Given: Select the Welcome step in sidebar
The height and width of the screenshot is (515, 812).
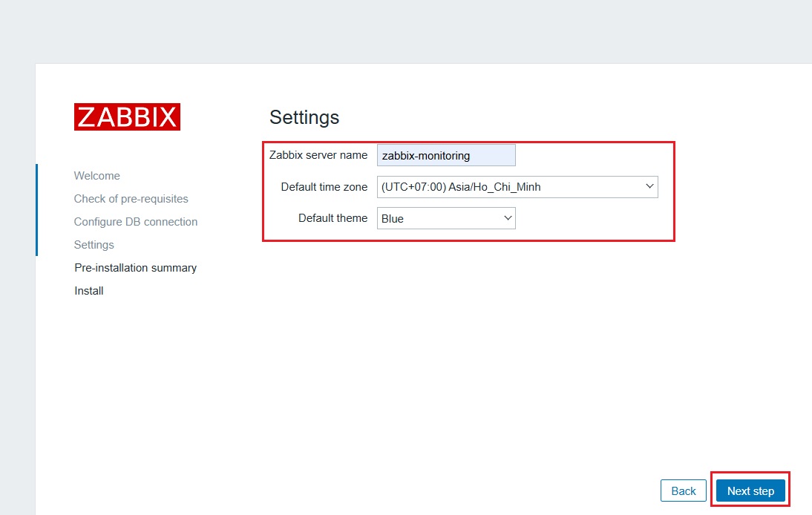Looking at the screenshot, I should (x=96, y=175).
